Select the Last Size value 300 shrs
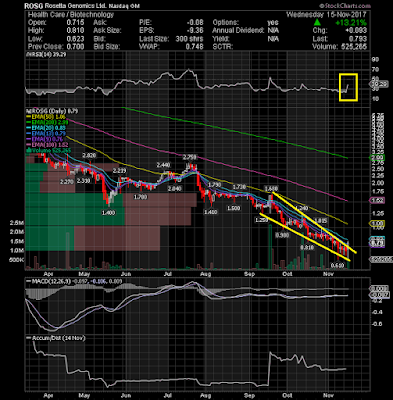The width and height of the screenshot is (393, 400). point(189,38)
